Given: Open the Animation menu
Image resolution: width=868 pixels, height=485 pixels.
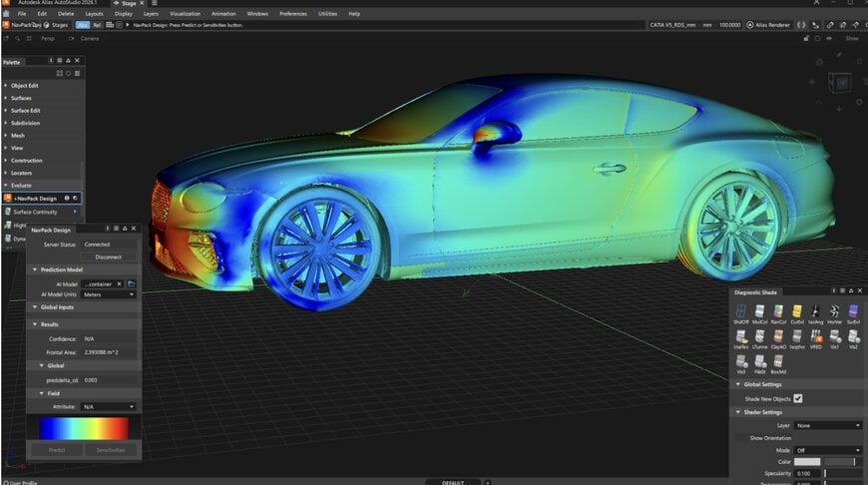Looking at the screenshot, I should tap(223, 14).
